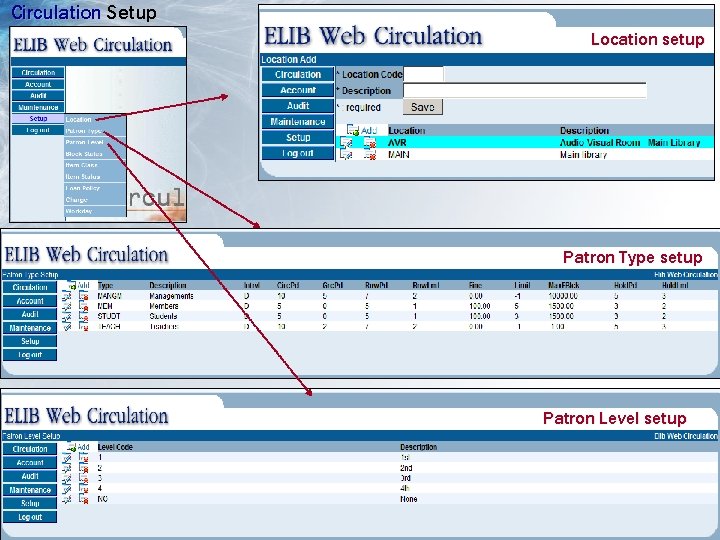Choose Item Class in Setup submenu
This screenshot has height=540, width=720.
pos(95,165)
